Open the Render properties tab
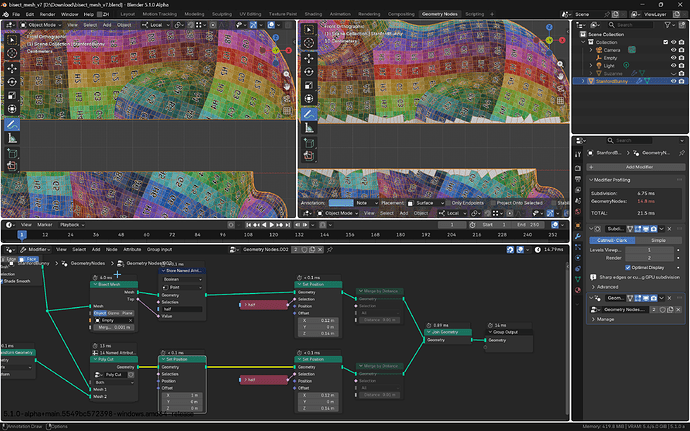This screenshot has height=431, width=690. tap(578, 168)
